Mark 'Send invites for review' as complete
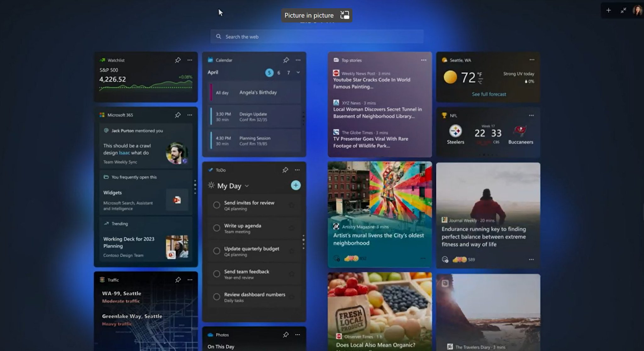Screen dimensions: 644x351 (217, 205)
